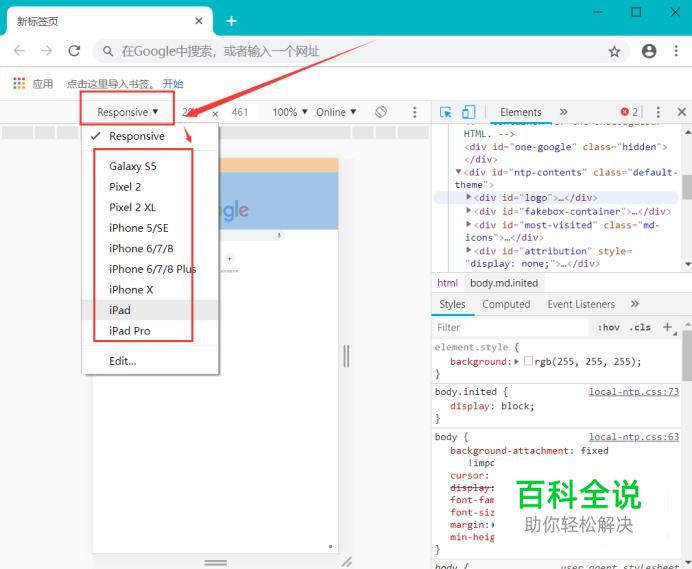Choose iPad device
This screenshot has width=692, height=569.
(x=150, y=310)
